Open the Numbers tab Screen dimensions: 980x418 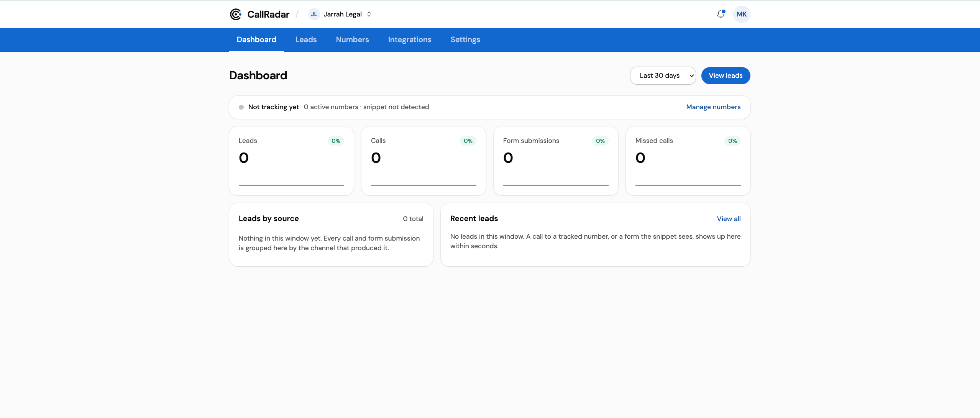[x=352, y=39]
